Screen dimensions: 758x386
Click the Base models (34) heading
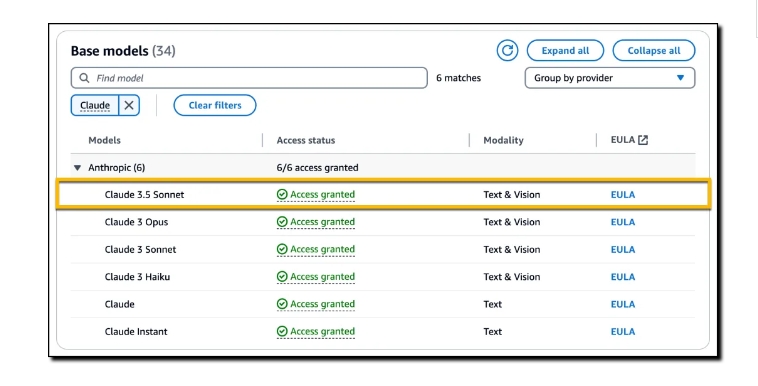123,51
